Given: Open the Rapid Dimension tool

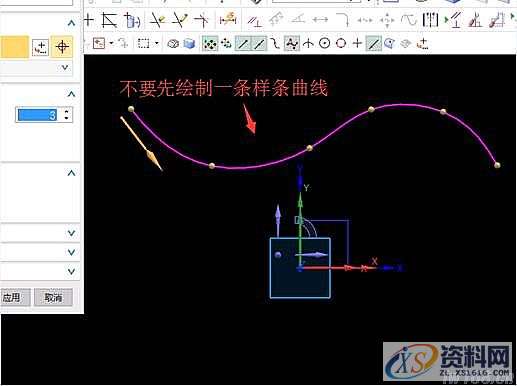Looking at the screenshot, I should (x=228, y=19).
